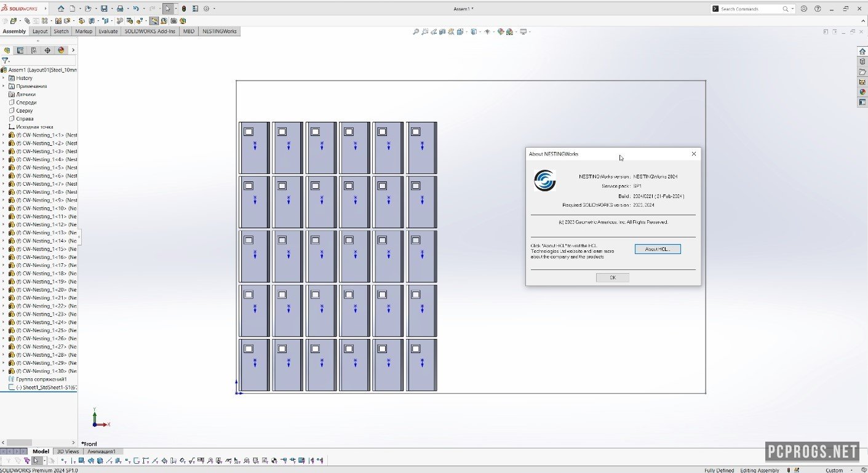
Task: Expand the SOLIDWORKS logo menu arrow
Action: click(46, 9)
